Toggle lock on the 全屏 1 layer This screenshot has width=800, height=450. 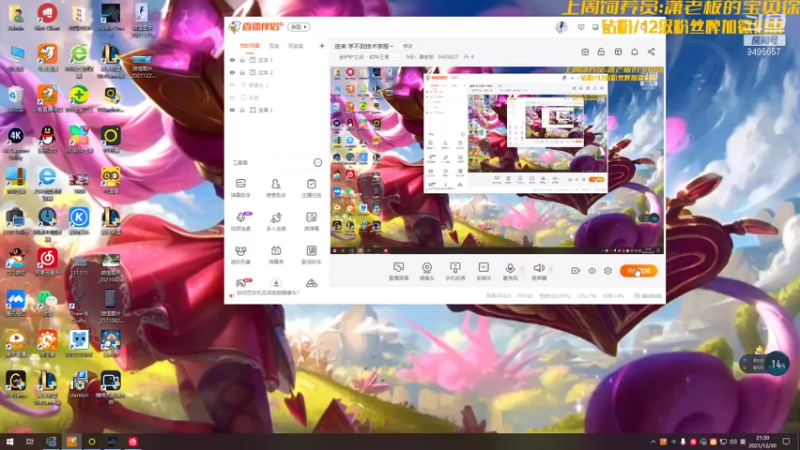click(x=242, y=110)
